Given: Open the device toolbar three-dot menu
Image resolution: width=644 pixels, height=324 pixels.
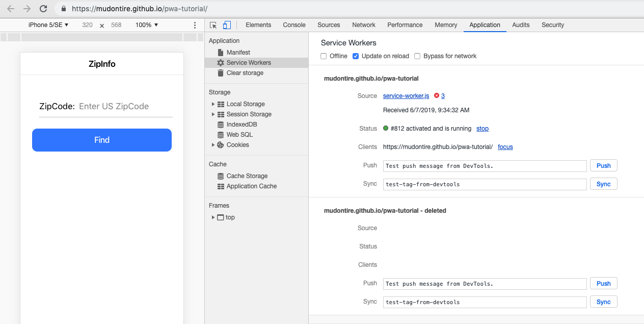Looking at the screenshot, I should pos(195,25).
